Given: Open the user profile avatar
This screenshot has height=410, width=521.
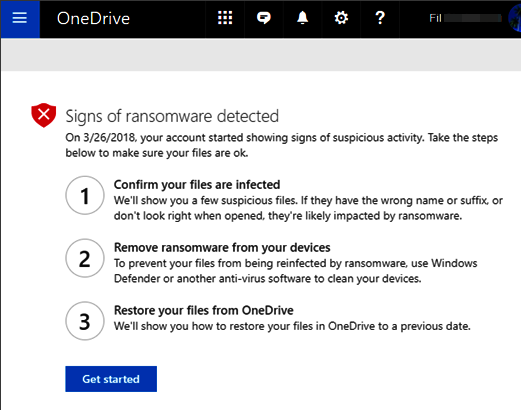Looking at the screenshot, I should pyautogui.click(x=515, y=18).
